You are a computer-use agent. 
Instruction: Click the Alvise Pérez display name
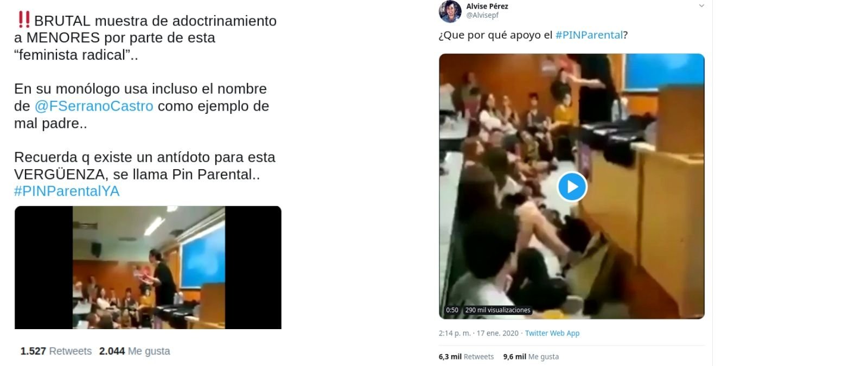pos(487,6)
